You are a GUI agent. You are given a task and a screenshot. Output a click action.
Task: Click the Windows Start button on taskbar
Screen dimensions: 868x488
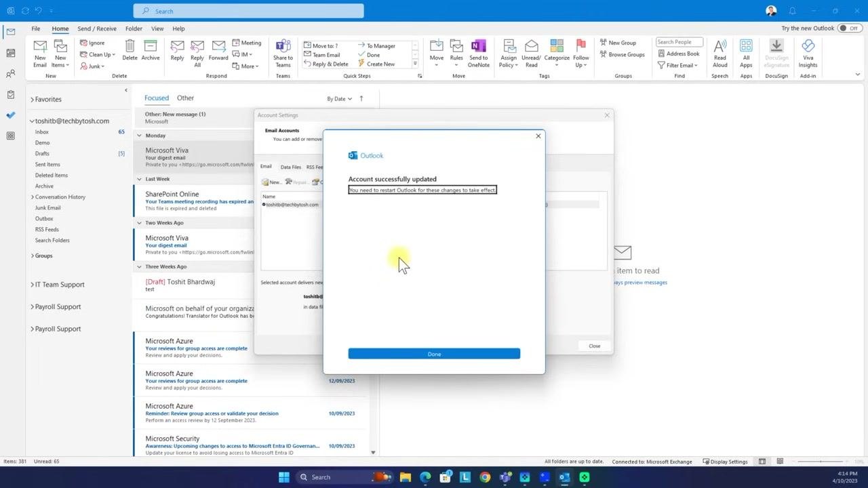pos(284,477)
